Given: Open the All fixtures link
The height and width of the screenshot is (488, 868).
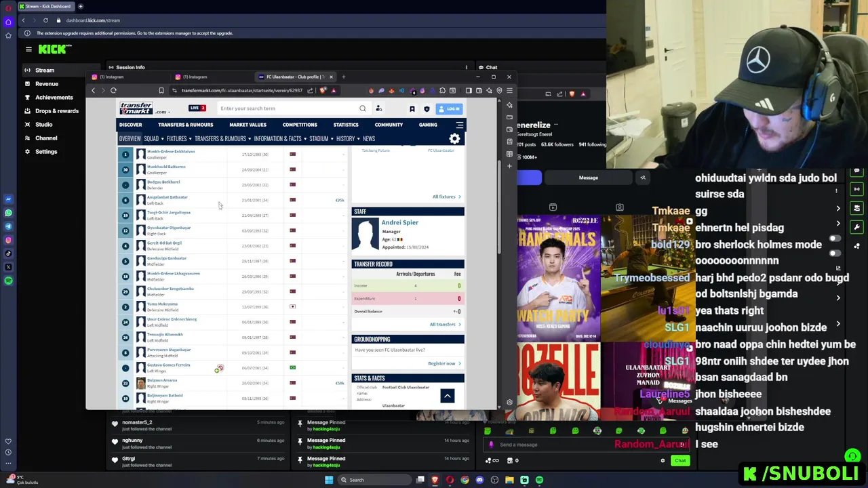Looking at the screenshot, I should 446,197.
